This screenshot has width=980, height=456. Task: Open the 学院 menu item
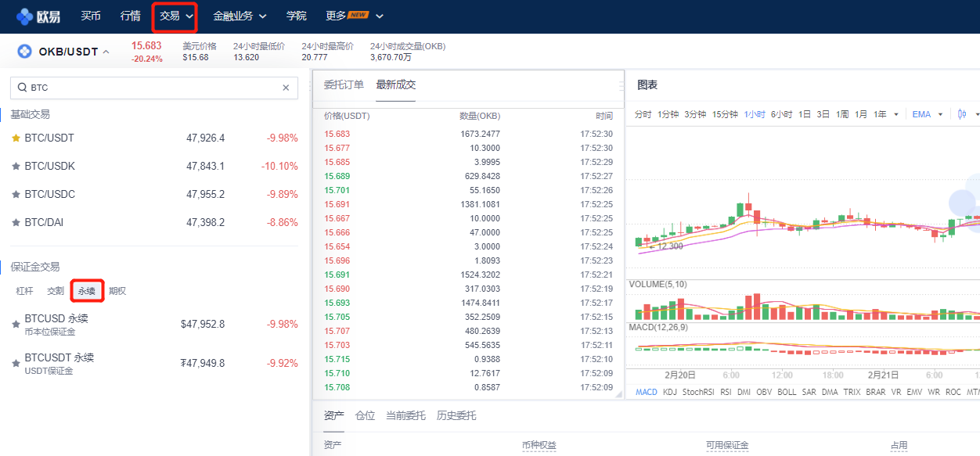pyautogui.click(x=297, y=16)
